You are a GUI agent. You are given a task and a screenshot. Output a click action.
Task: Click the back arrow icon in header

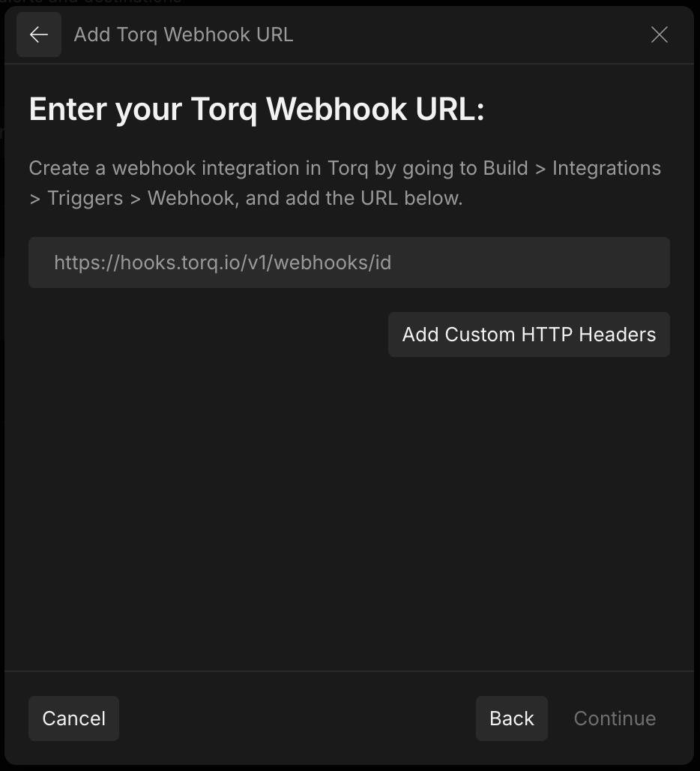tap(39, 34)
